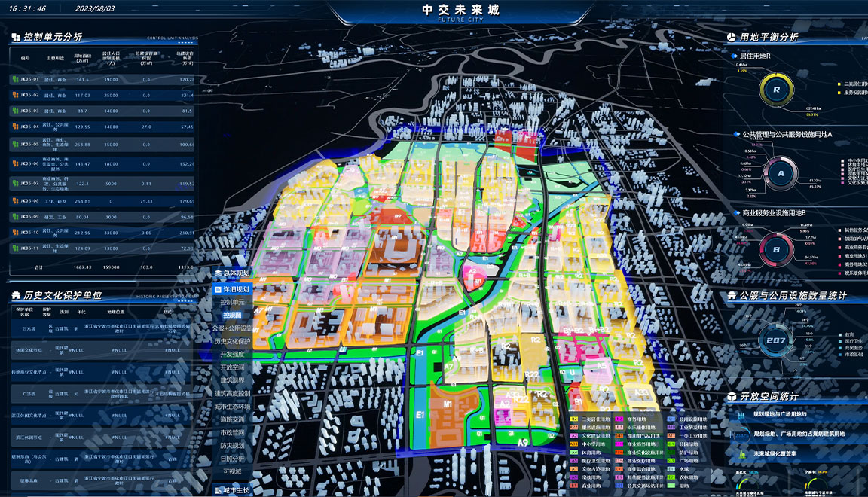This screenshot has width=868, height=497.
Task: Click the orange building icon beside JK05-06
Action: [15, 163]
